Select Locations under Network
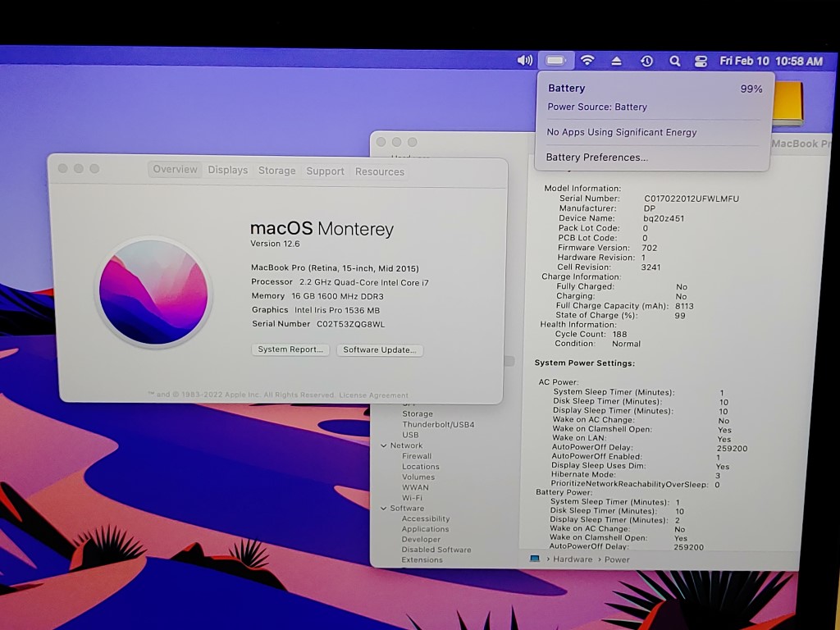Screen dimensions: 840x630 point(421,467)
